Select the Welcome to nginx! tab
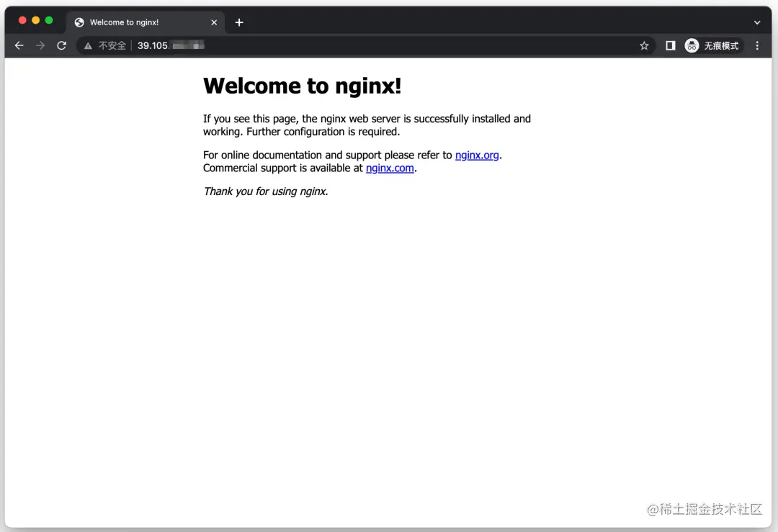The height and width of the screenshot is (532, 778). [146, 22]
